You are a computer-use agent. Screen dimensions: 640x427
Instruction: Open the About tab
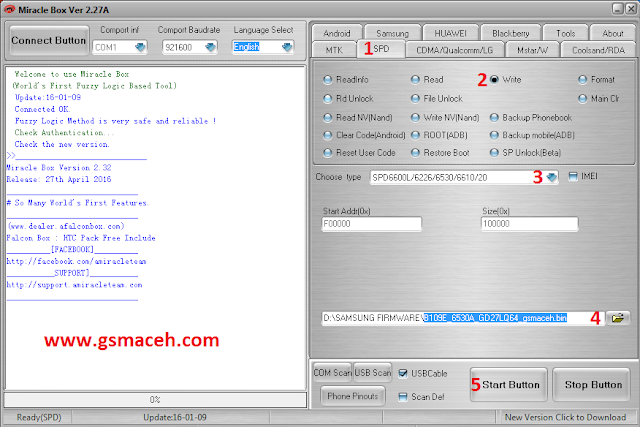(613, 33)
